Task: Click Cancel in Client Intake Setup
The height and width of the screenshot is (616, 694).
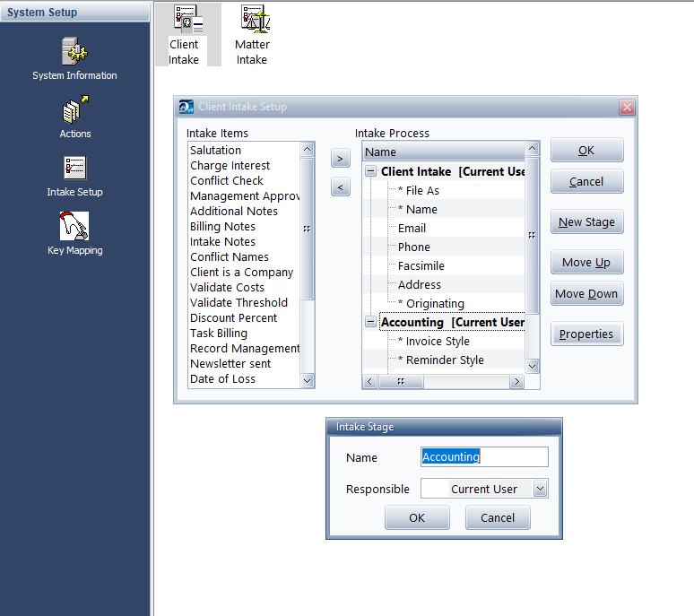Action: [x=587, y=181]
